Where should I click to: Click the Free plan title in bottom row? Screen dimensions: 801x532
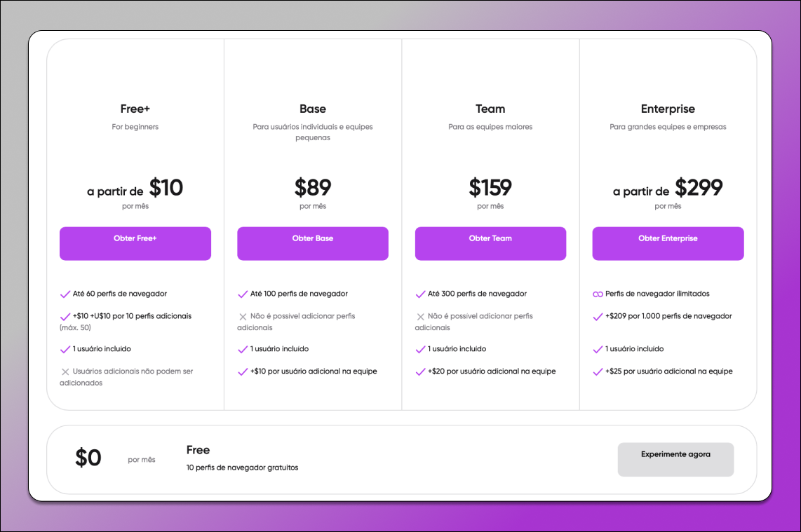198,450
